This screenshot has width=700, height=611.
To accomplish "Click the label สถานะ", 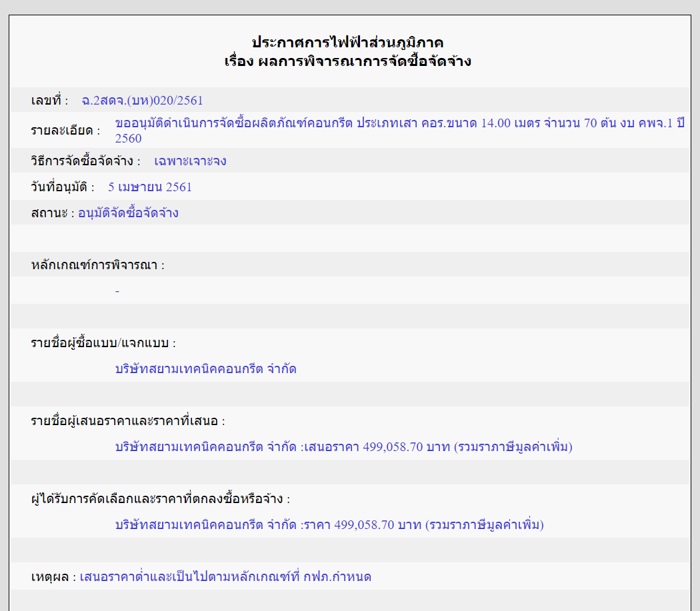I will pyautogui.click(x=53, y=213).
